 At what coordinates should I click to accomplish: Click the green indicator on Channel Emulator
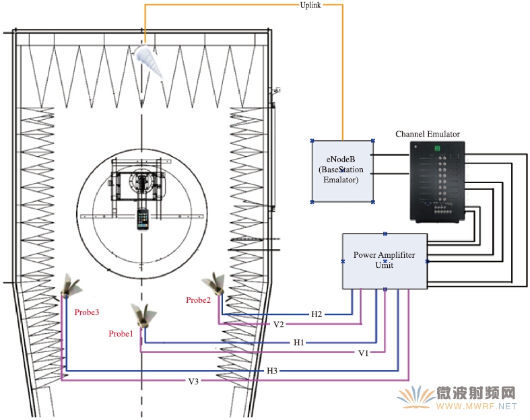click(437, 148)
